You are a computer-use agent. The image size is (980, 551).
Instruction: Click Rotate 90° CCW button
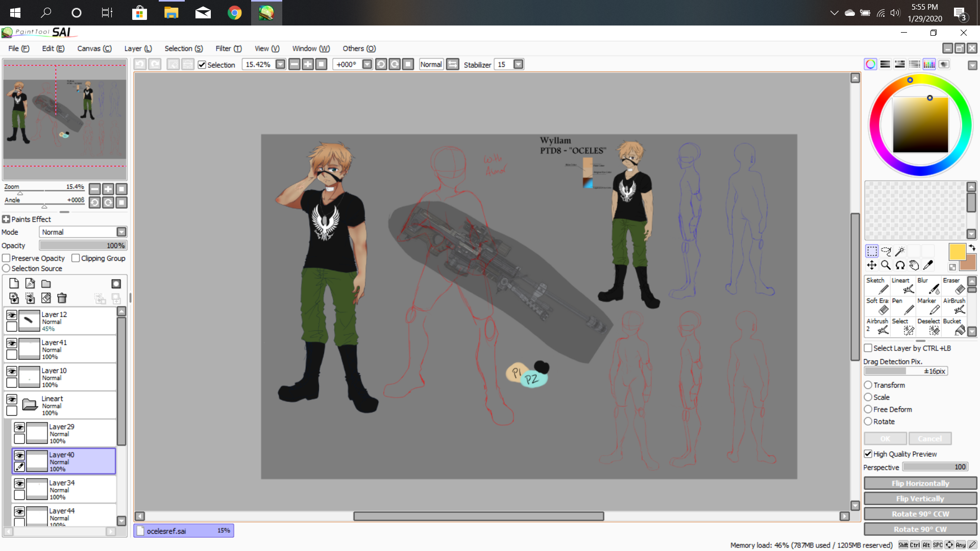pyautogui.click(x=920, y=514)
